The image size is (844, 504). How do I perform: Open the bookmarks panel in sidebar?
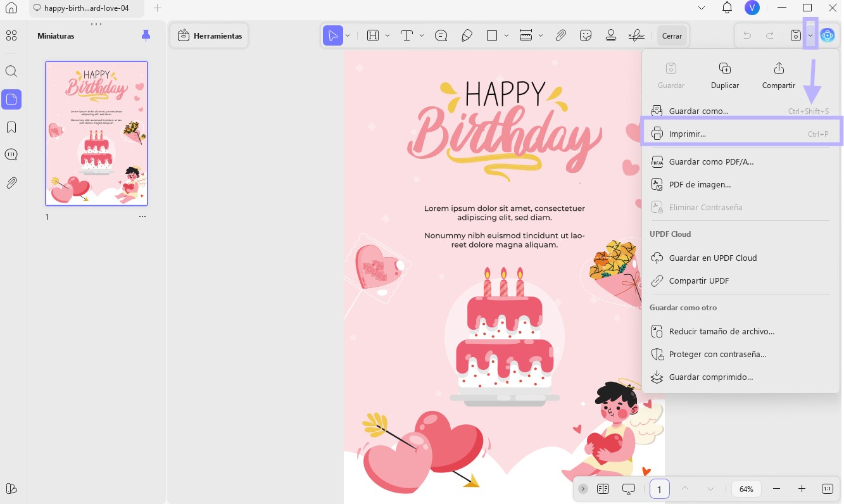point(11,127)
